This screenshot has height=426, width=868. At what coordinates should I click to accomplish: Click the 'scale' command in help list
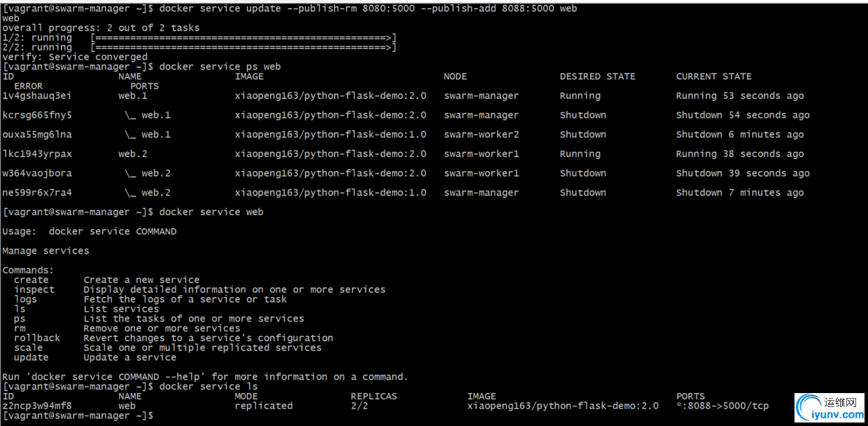[x=28, y=348]
